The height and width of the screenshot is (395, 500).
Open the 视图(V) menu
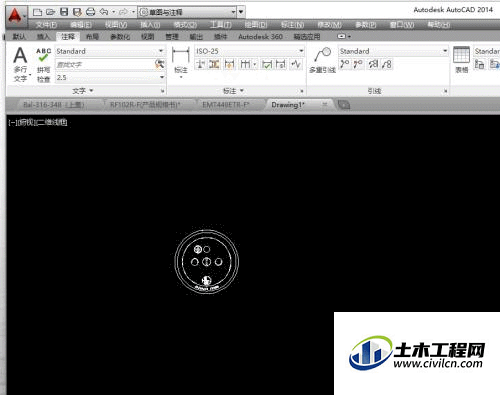(116, 25)
